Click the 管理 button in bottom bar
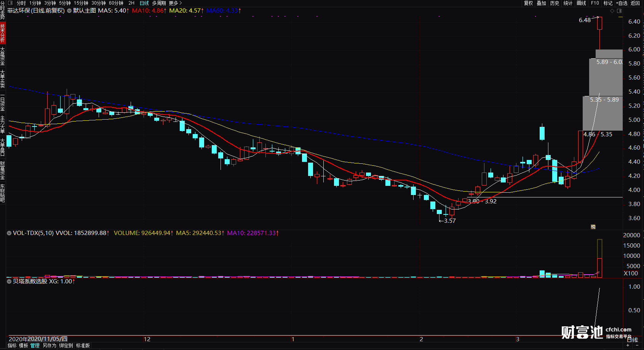Image resolution: width=644 pixels, height=350 pixels. pos(35,346)
